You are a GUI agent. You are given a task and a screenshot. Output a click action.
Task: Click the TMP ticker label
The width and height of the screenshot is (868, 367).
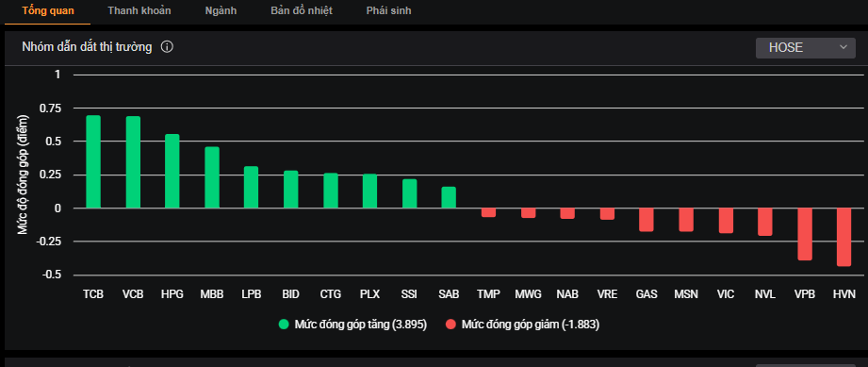(x=489, y=294)
